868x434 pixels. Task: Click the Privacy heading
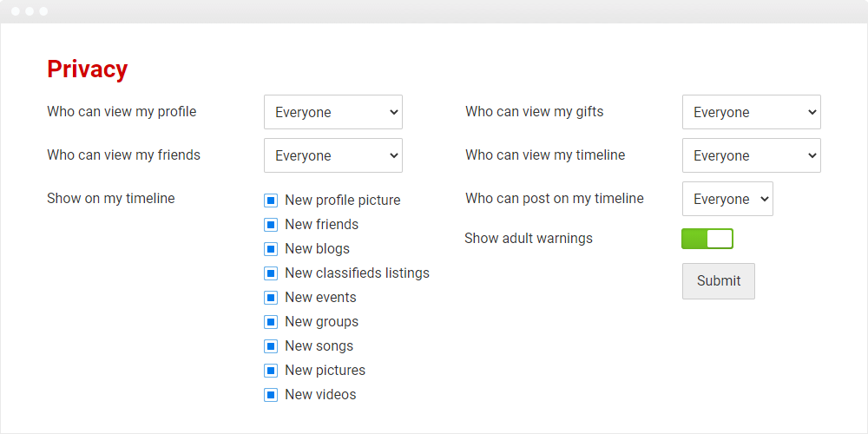[x=88, y=69]
